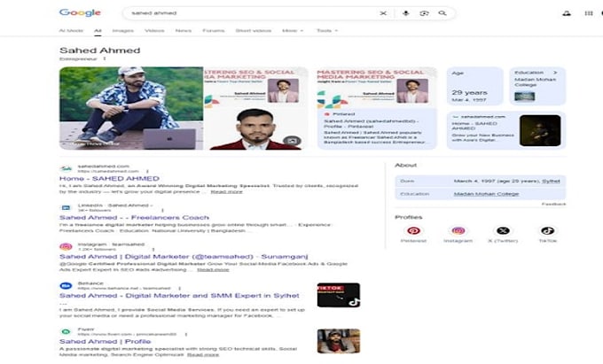This screenshot has height=364, width=603.
Task: Click the Fiverr result favicon
Action: (x=66, y=331)
